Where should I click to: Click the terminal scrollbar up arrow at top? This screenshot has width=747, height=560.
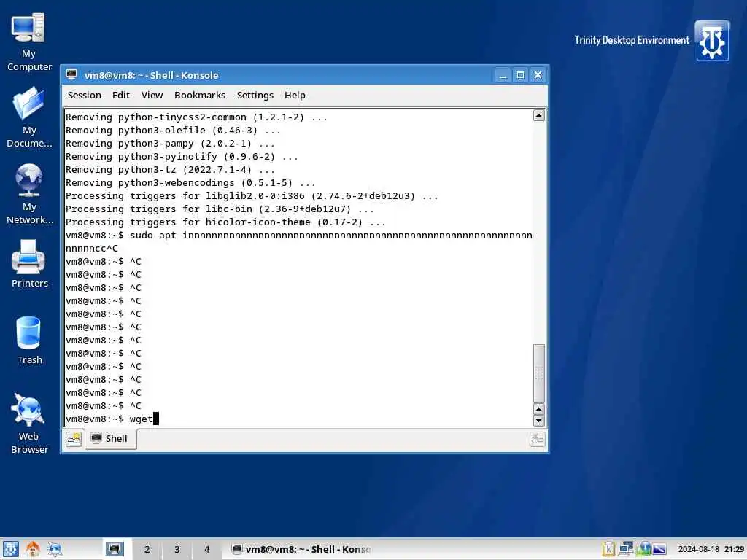click(x=539, y=115)
